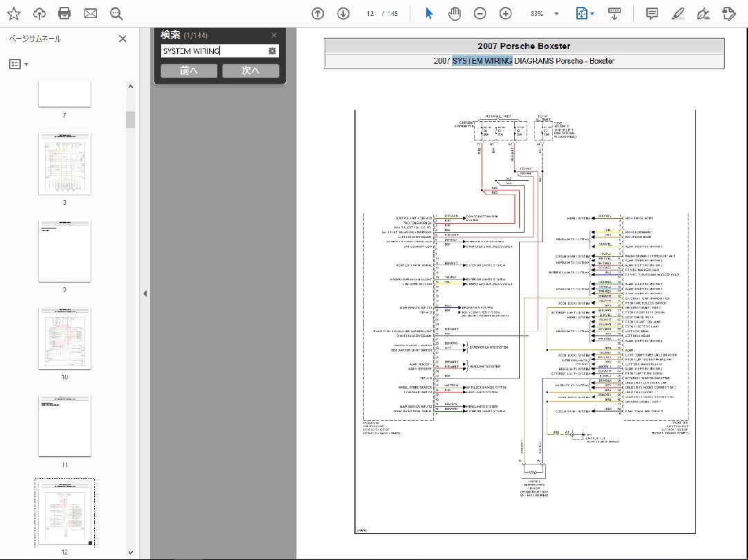This screenshot has width=748, height=560.
Task: Close the search box
Action: tap(274, 35)
